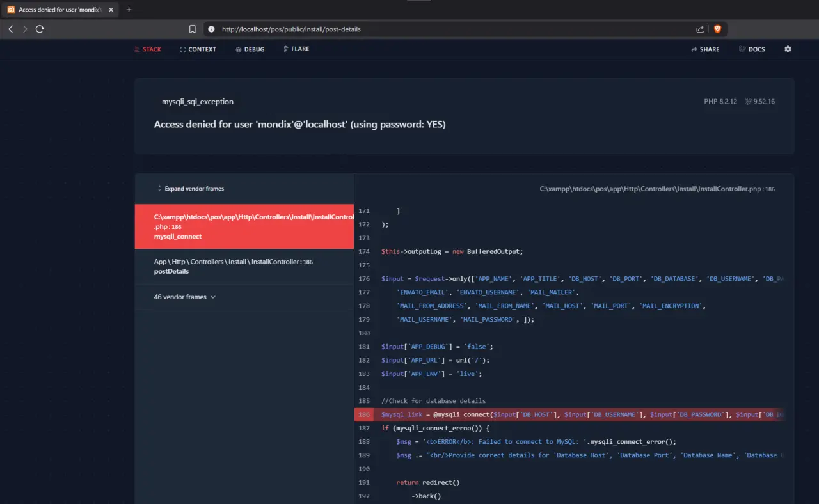Close the 'Access denied' browser tab

tap(109, 10)
